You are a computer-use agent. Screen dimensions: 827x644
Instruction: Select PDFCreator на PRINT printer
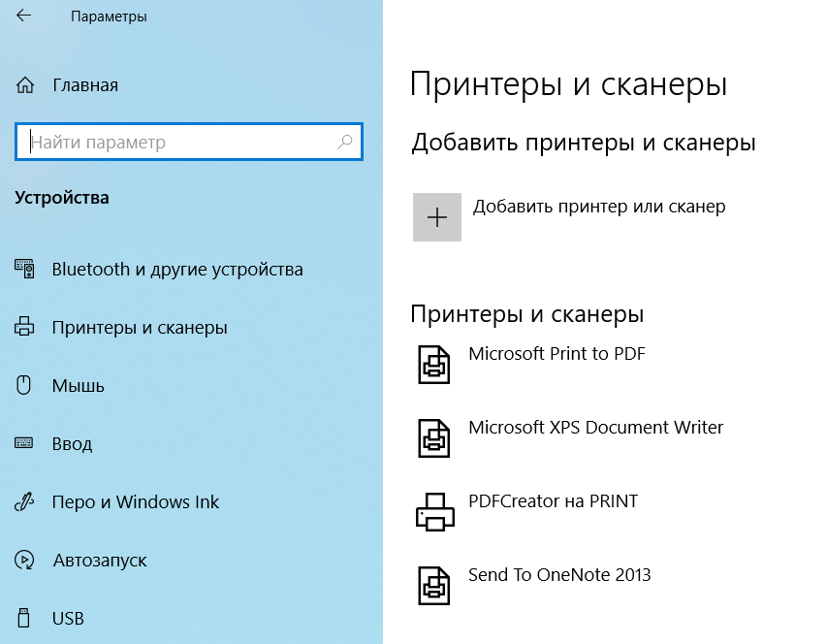(553, 501)
